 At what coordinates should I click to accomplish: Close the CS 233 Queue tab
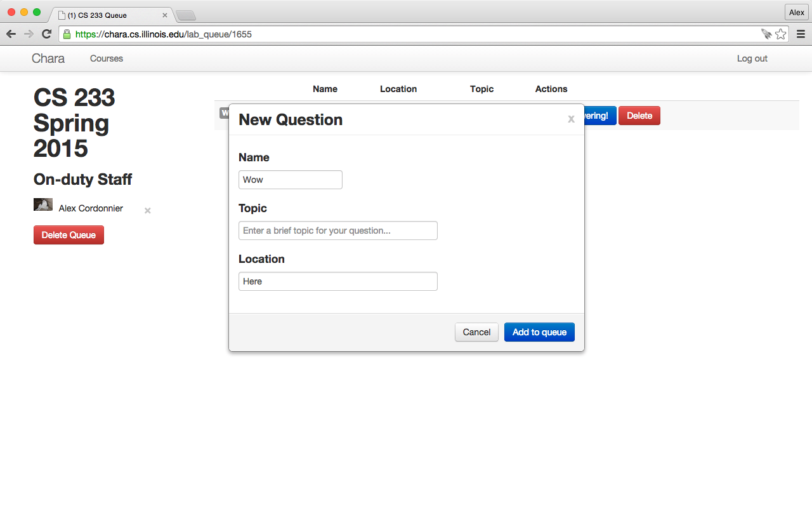[165, 15]
